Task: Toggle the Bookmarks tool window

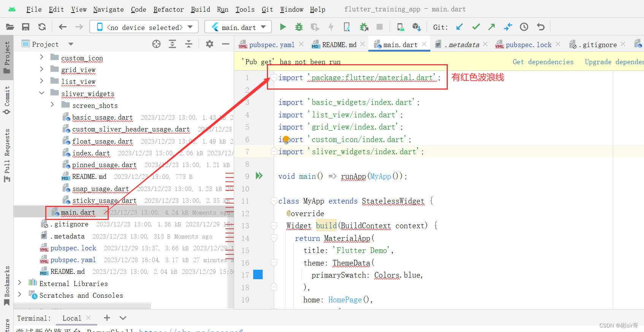Action: 7,286
